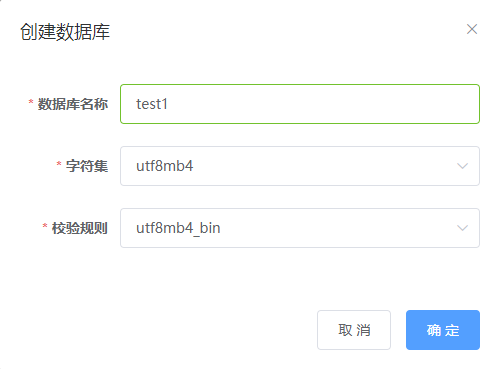Click the red asterisk beside 校验规则

point(45,226)
